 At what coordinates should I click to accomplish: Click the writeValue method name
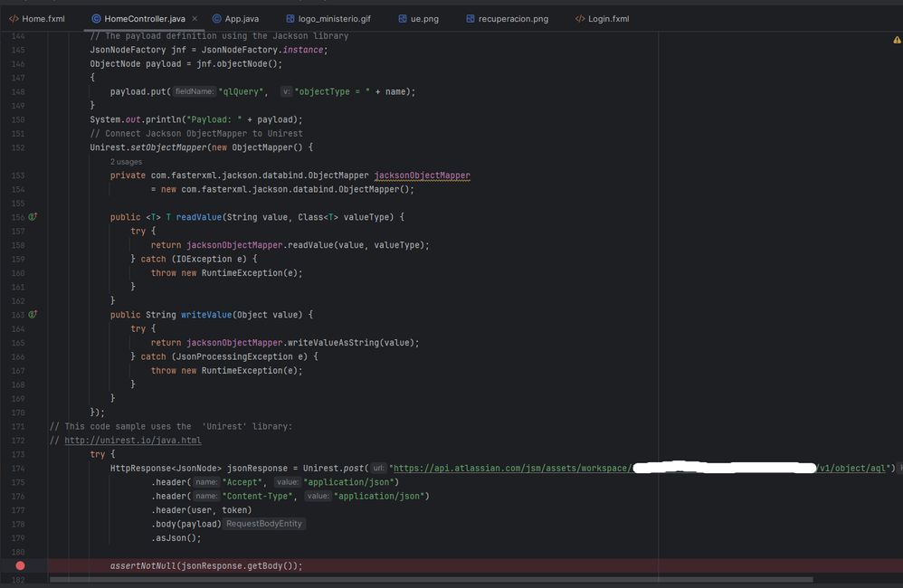point(206,315)
